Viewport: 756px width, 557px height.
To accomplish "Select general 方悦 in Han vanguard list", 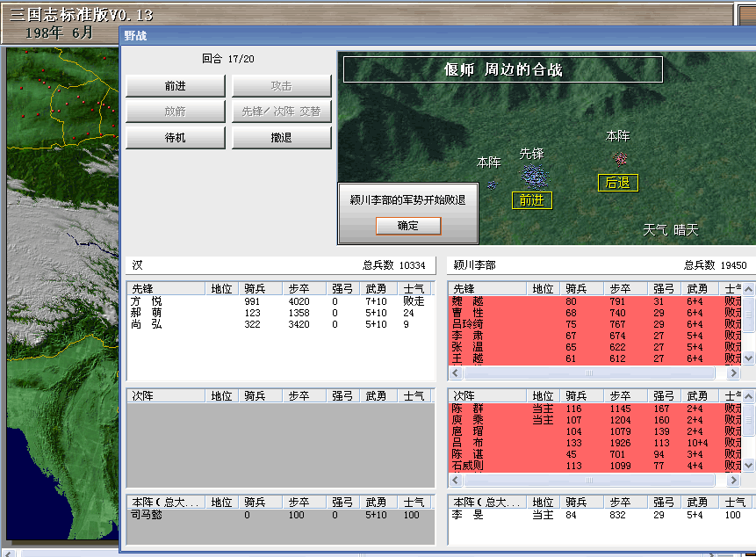I will [x=147, y=301].
